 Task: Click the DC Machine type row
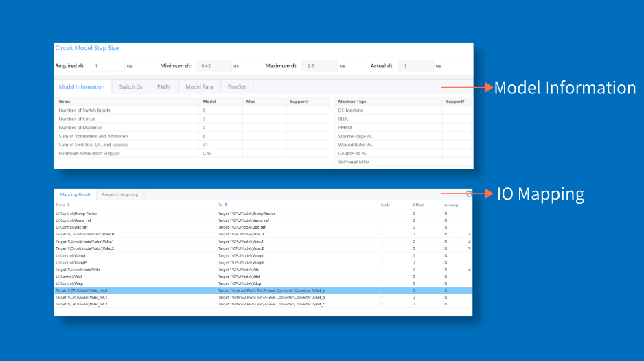click(x=403, y=110)
